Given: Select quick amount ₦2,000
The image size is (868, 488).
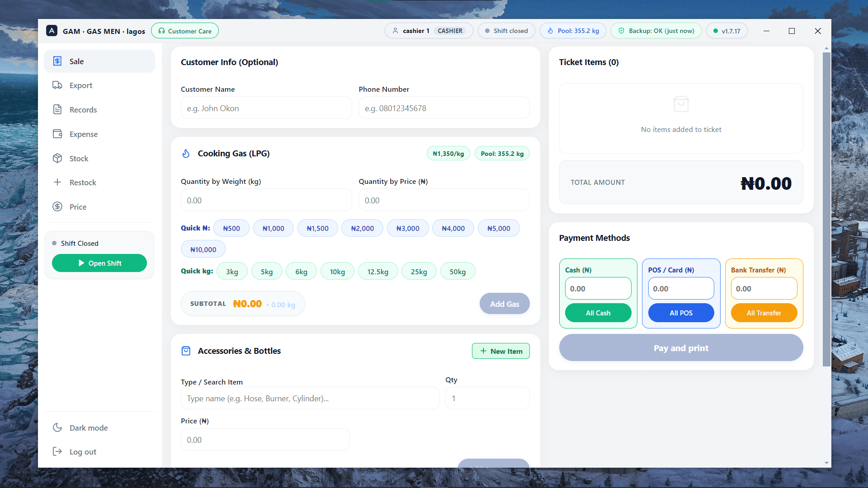Looking at the screenshot, I should pyautogui.click(x=362, y=228).
